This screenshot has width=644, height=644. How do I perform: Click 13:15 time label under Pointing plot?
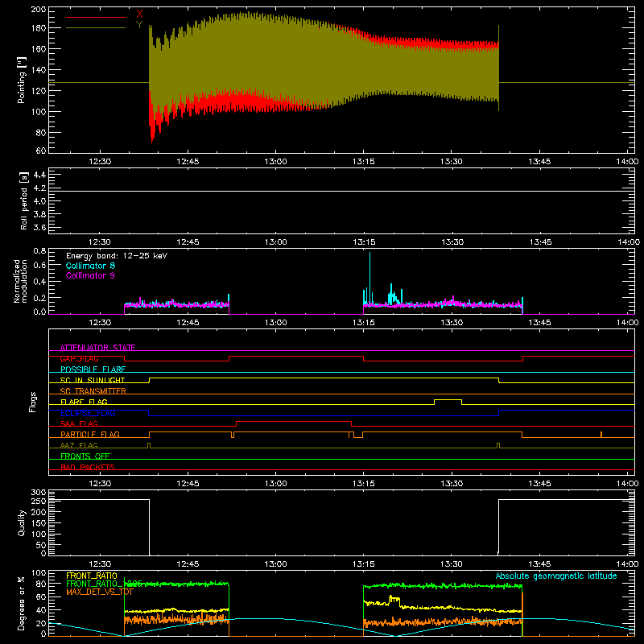(x=364, y=162)
